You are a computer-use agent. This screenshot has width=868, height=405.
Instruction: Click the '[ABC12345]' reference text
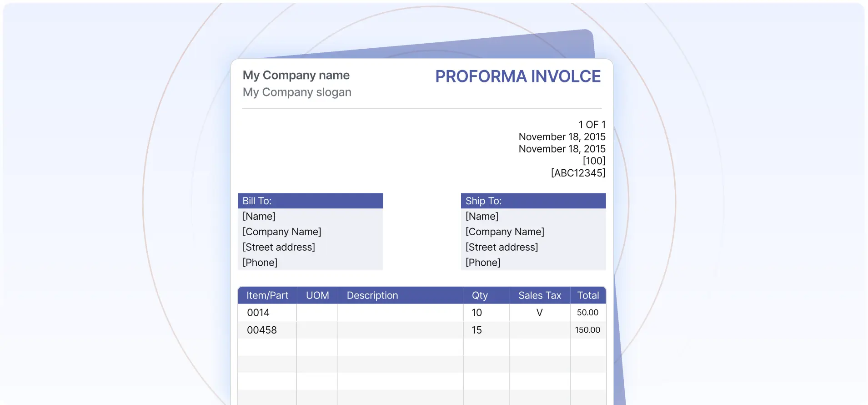[x=578, y=173]
